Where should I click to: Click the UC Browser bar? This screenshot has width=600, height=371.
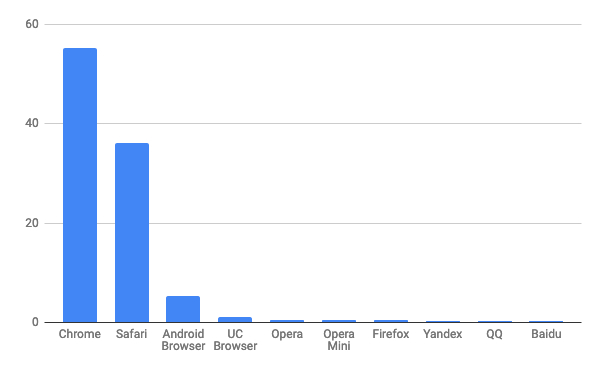(235, 320)
